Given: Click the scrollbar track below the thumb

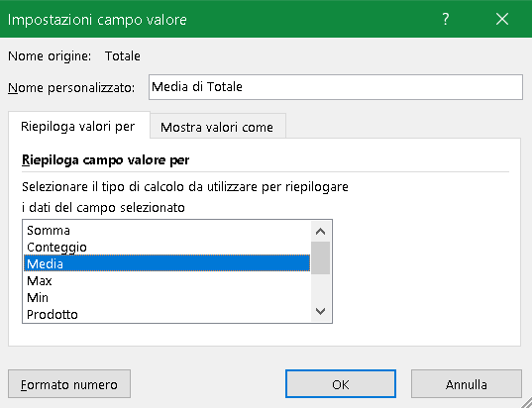Looking at the screenshot, I should (x=321, y=287).
